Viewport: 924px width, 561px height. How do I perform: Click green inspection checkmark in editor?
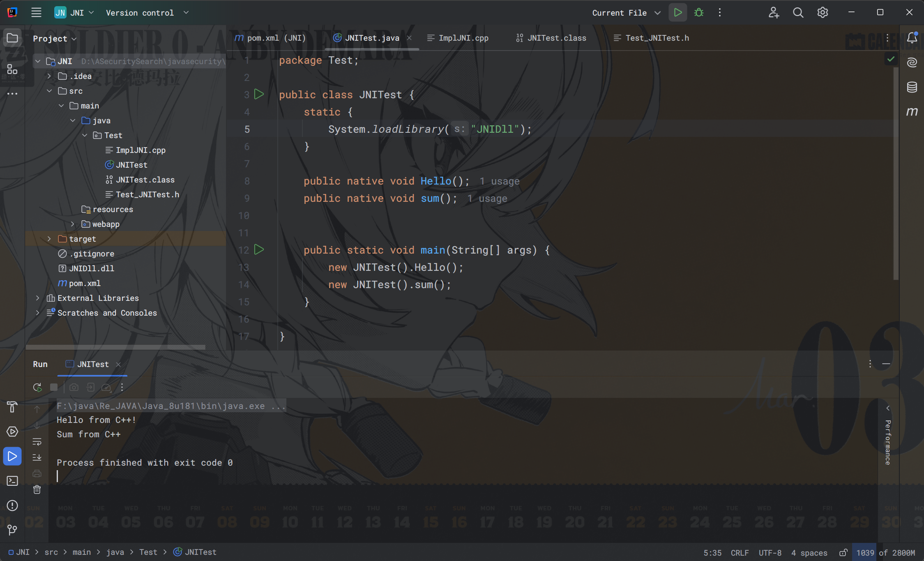(891, 59)
